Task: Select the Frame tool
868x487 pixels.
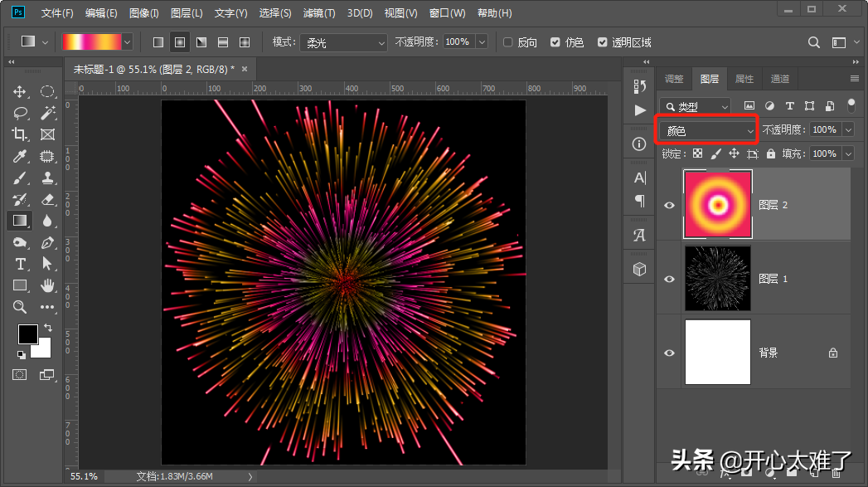Action: tap(47, 134)
